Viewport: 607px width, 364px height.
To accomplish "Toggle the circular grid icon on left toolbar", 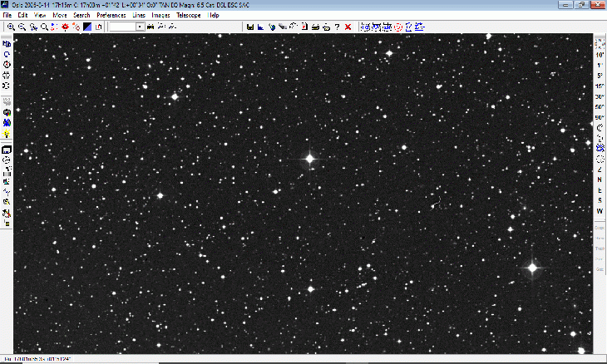I will pyautogui.click(x=7, y=160).
